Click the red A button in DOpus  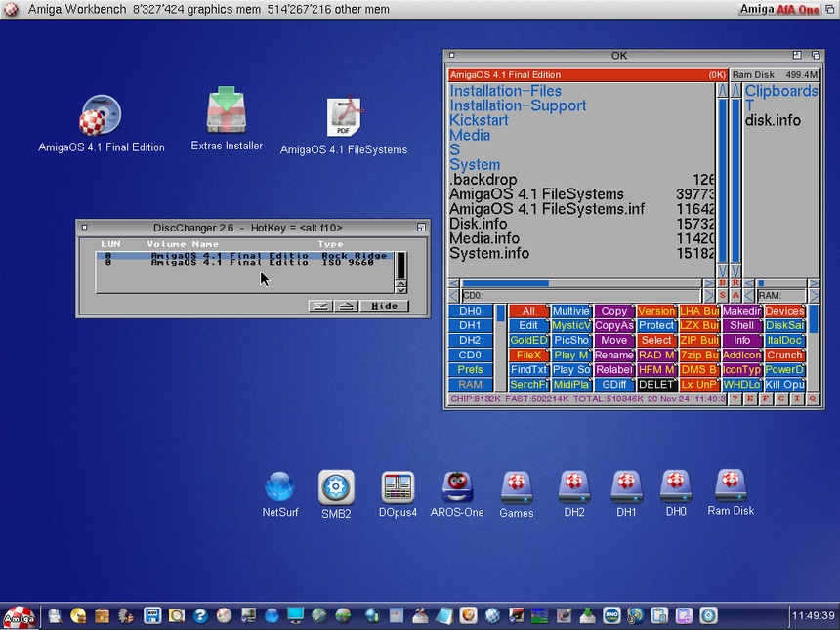click(735, 295)
